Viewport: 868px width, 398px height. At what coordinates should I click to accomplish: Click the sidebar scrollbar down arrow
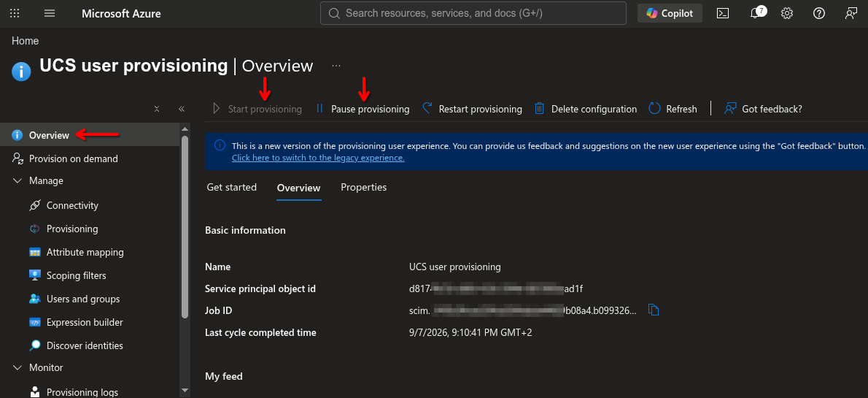pos(185,390)
